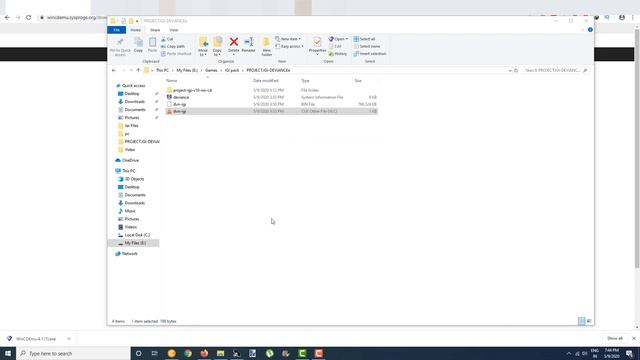Switch to large icons view in status bar
This screenshot has height=360, width=640.
(x=589, y=321)
